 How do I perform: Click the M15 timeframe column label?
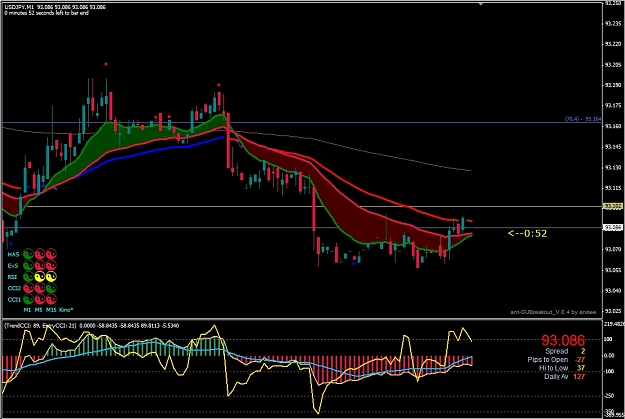(51, 310)
